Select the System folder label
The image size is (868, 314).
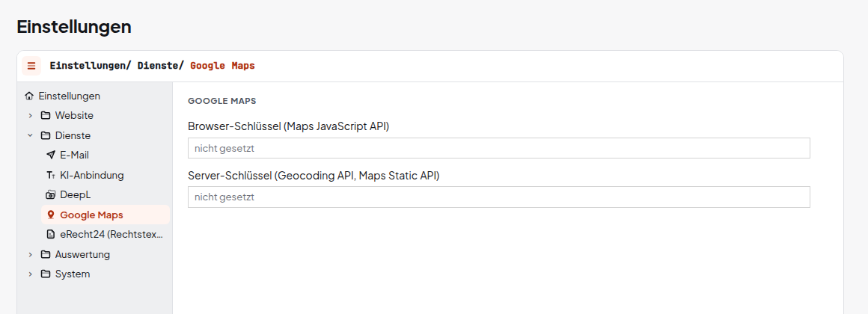pyautogui.click(x=73, y=275)
